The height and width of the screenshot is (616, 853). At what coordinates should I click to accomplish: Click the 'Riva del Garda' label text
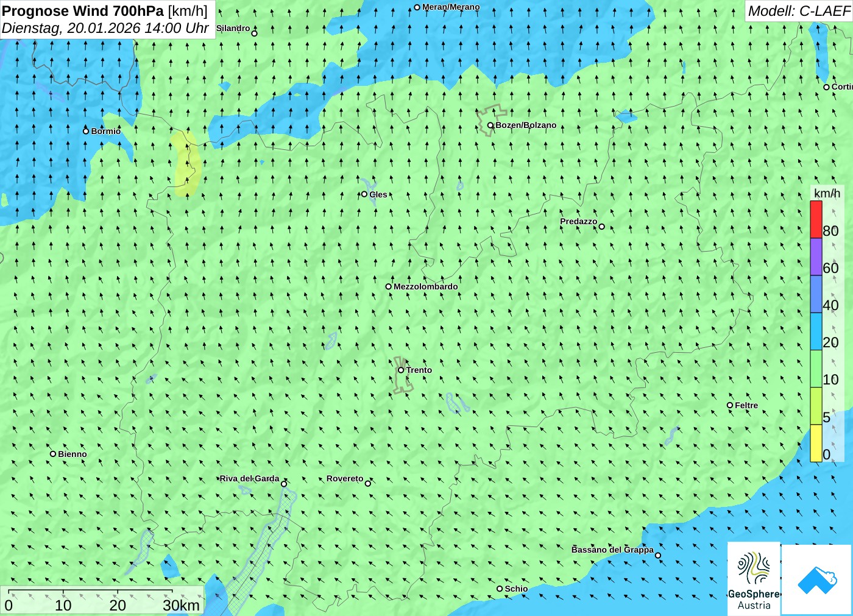250,478
